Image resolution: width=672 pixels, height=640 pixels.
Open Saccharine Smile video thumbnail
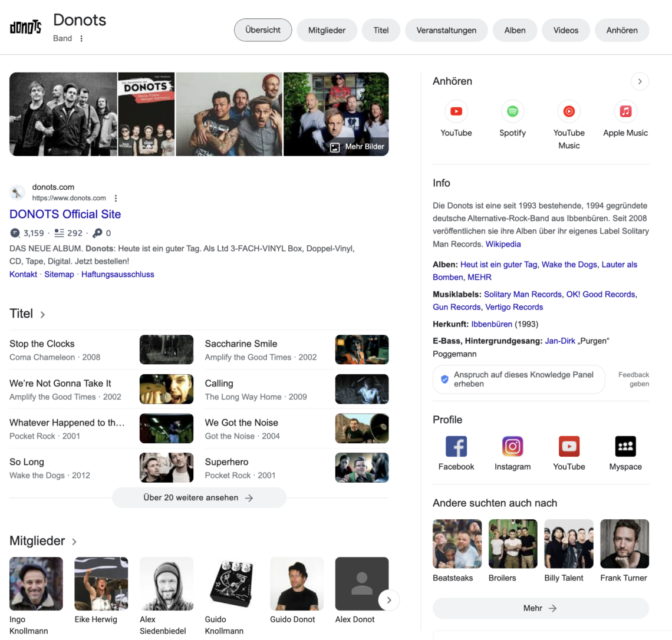point(362,349)
